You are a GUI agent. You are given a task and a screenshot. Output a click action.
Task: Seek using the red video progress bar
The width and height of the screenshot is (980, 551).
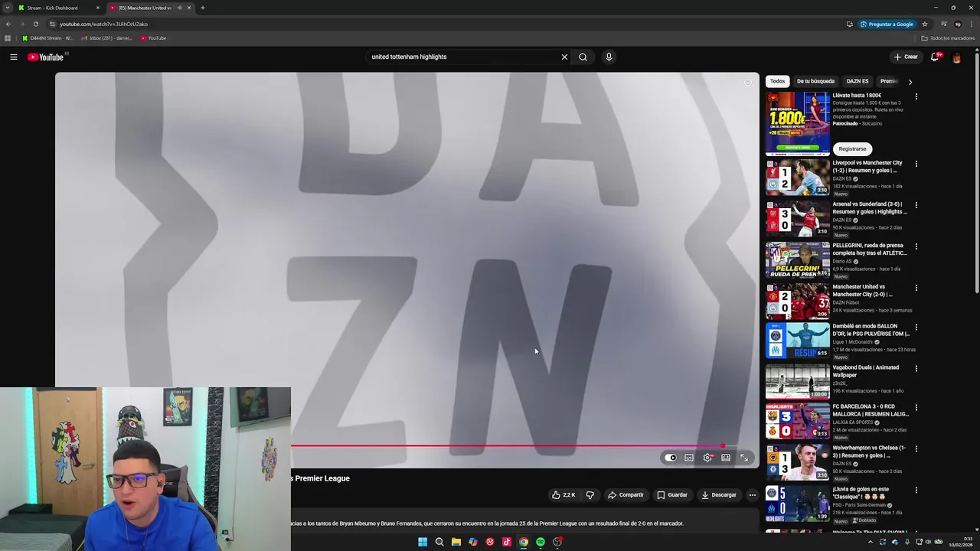click(x=505, y=445)
